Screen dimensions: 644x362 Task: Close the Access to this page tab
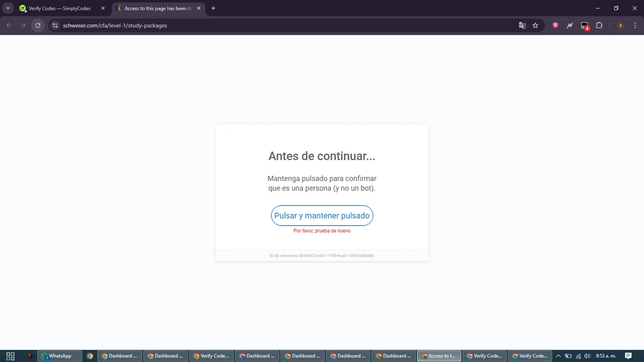[x=199, y=8]
